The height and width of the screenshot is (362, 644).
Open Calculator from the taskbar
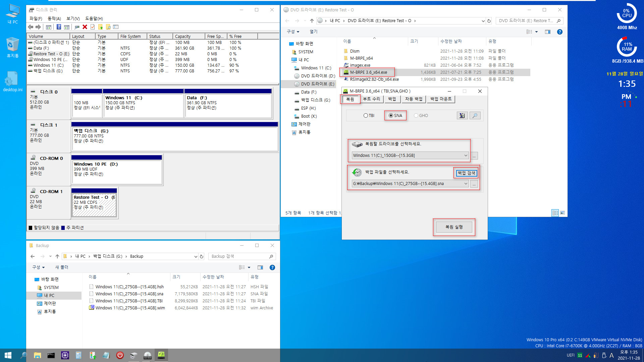(x=79, y=355)
